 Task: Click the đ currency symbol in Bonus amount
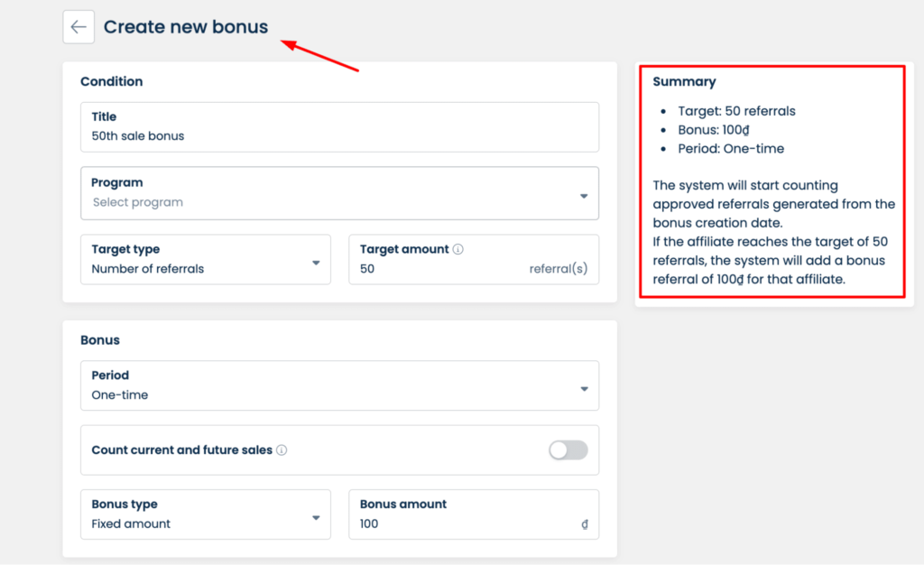[585, 524]
